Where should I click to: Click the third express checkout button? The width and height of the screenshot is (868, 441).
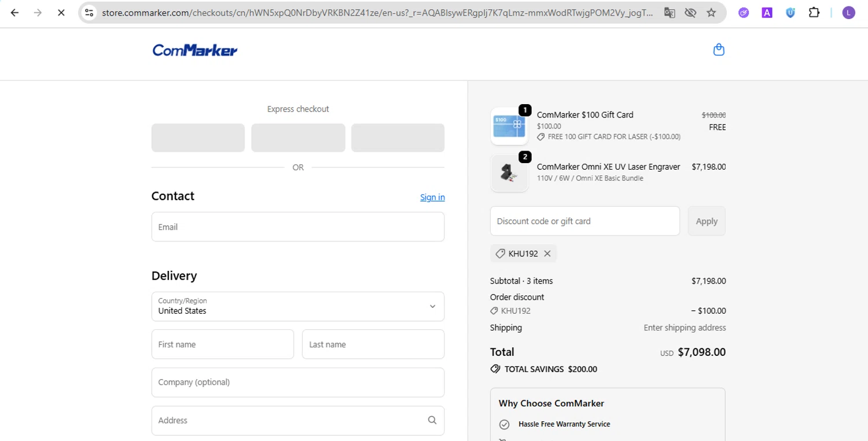398,138
